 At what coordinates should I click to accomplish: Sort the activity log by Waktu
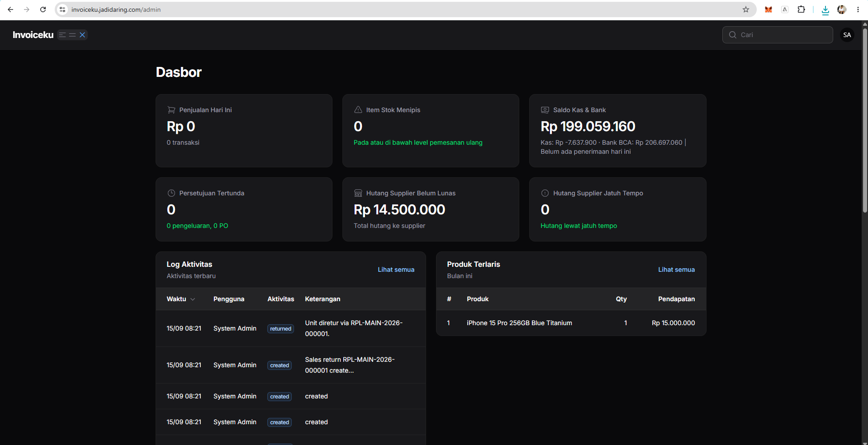[x=181, y=299]
